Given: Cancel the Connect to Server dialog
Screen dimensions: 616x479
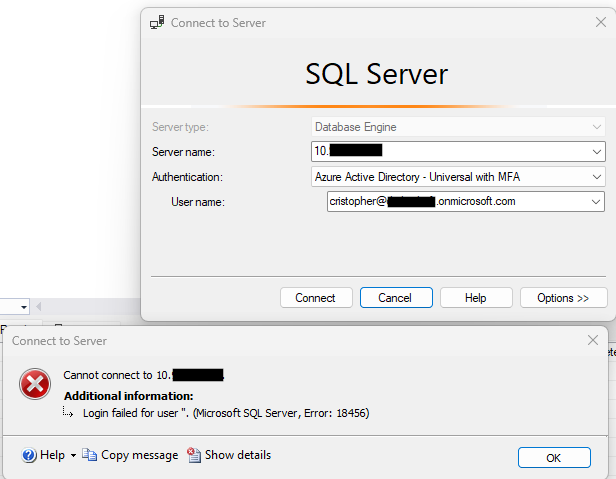Looking at the screenshot, I should click(396, 298).
